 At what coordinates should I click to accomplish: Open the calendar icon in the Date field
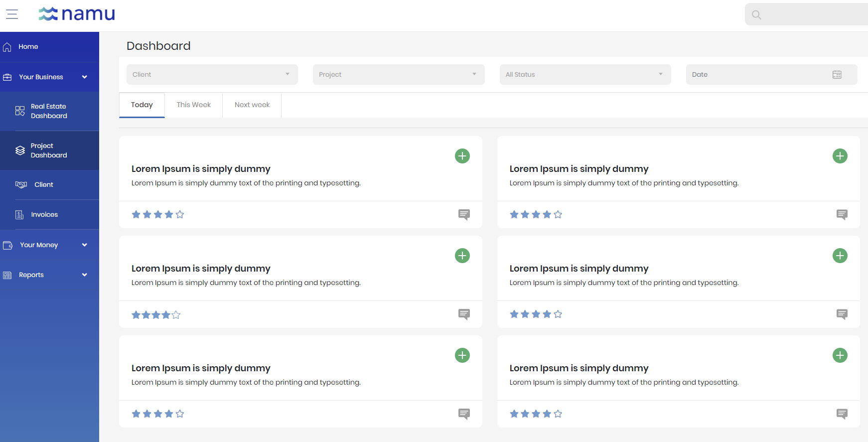837,75
